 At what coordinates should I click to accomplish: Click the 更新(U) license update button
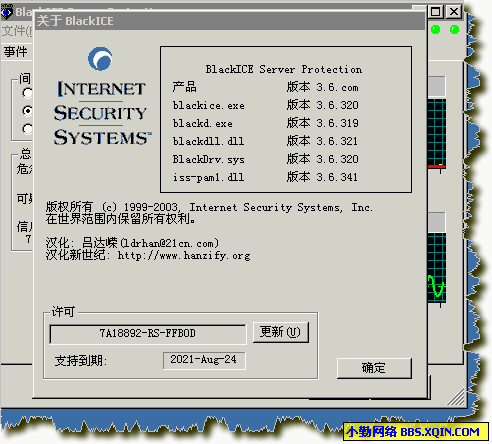(x=281, y=332)
